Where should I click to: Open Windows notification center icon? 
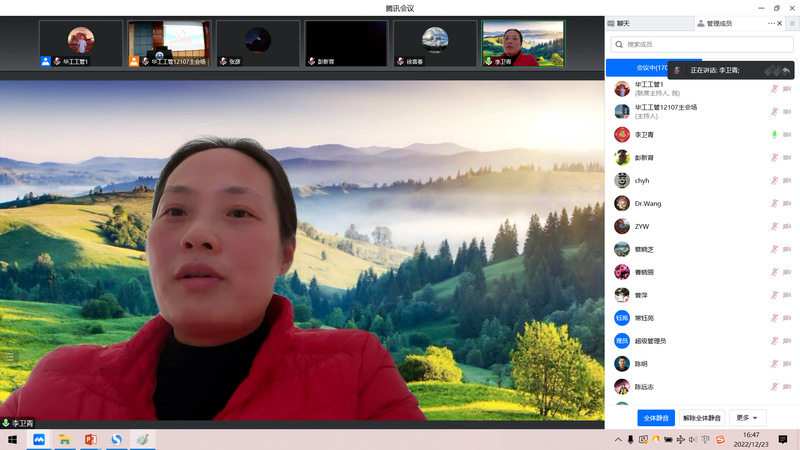783,440
